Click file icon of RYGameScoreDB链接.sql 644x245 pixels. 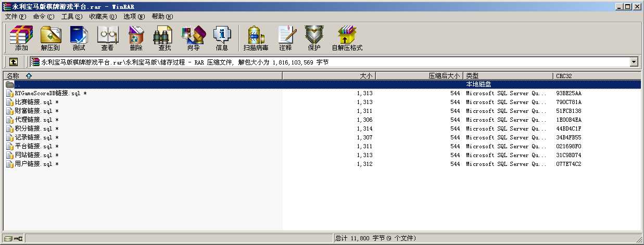[10, 93]
